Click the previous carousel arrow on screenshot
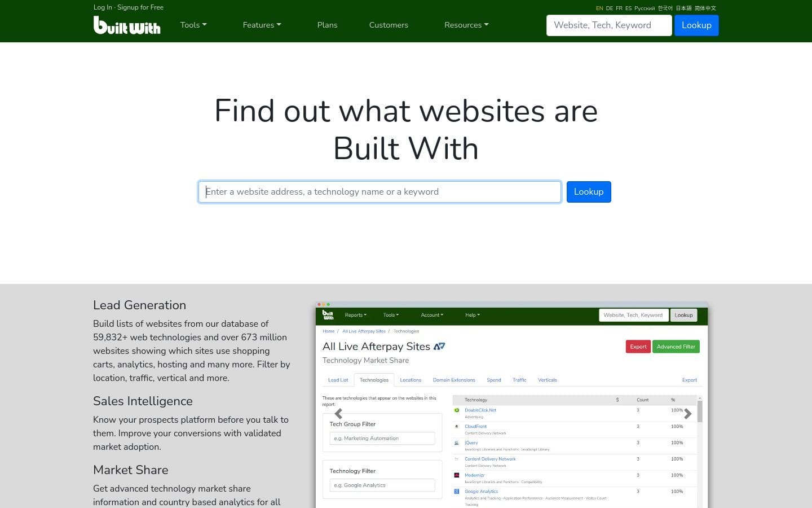Screen dimensions: 812x508 tap(338, 414)
